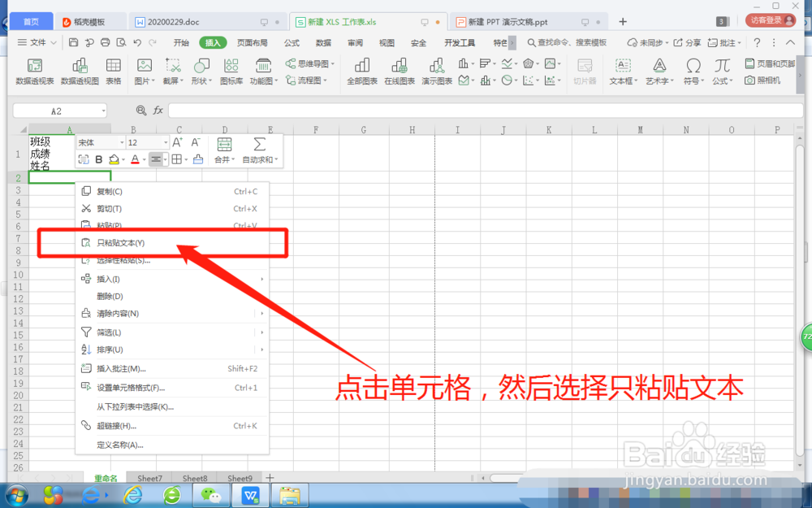This screenshot has width=812, height=508.
Task: Select 设置单元格格式(F)... in context menu
Action: [172, 388]
